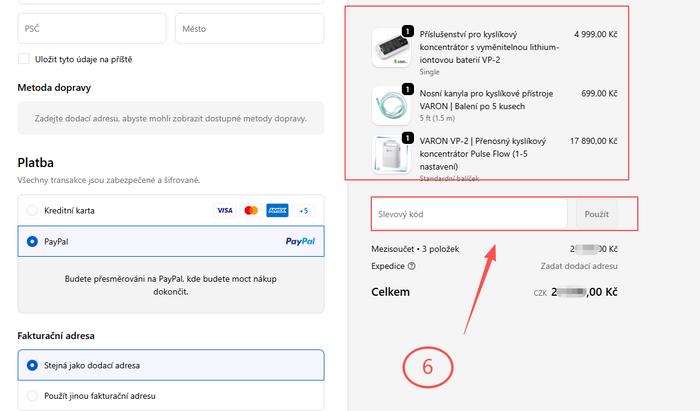Click the Visa card icon
Viewport: 700px width, 411px height.
coord(224,211)
